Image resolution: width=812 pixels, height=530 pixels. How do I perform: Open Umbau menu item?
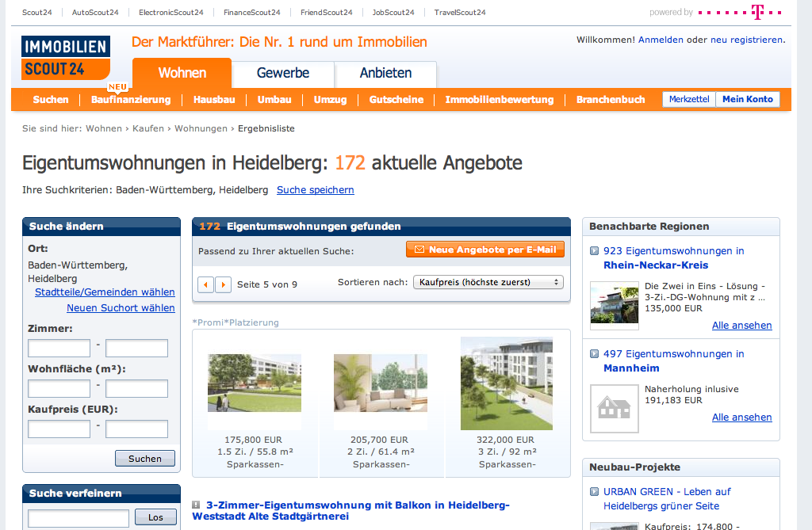(x=274, y=99)
